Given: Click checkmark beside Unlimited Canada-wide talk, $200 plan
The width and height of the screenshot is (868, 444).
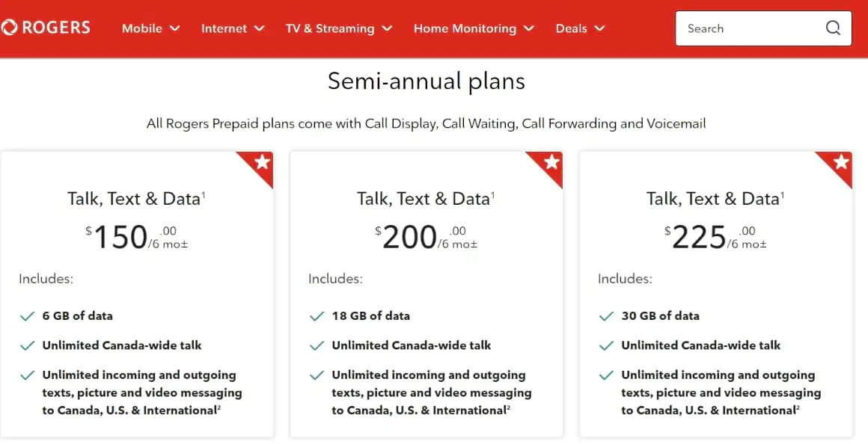Looking at the screenshot, I should (x=317, y=345).
